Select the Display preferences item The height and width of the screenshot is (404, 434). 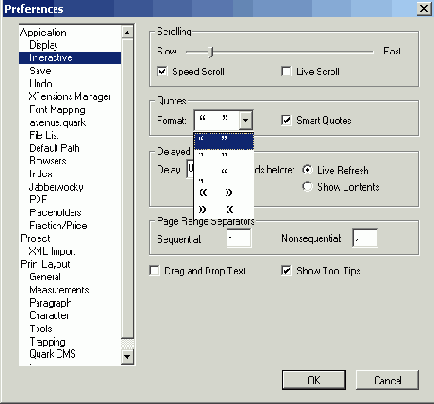click(x=43, y=45)
